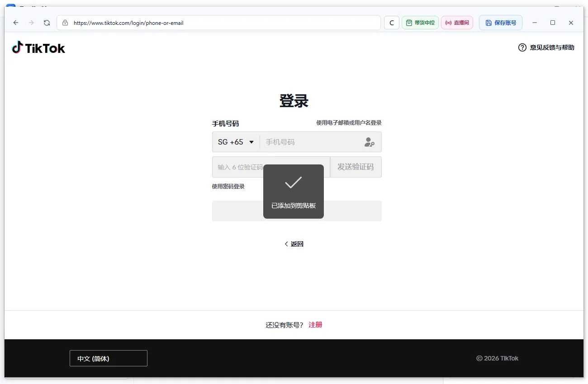Open the 直播间 button
Image resolution: width=588 pixels, height=384 pixels.
[x=457, y=23]
